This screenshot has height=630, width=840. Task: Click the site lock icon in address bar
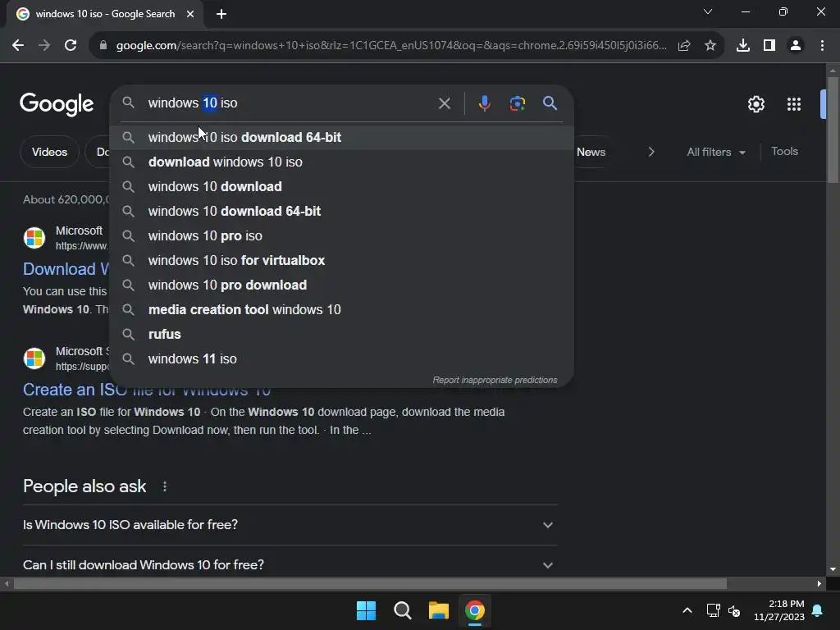click(x=103, y=46)
